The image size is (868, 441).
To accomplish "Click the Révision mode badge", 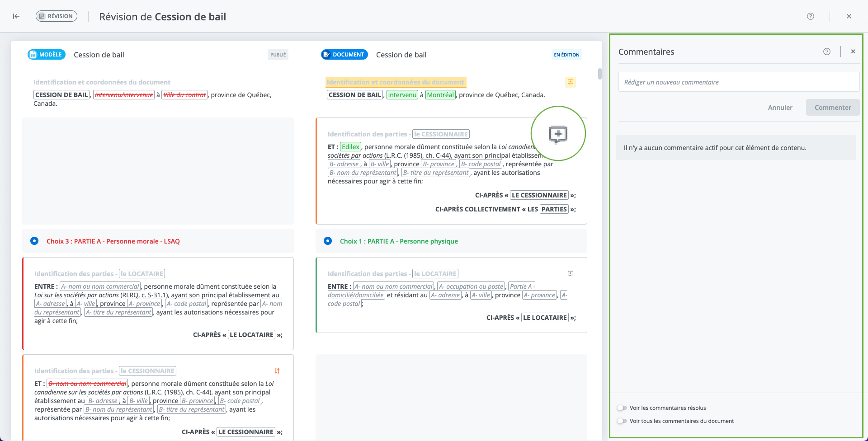I will pos(57,16).
